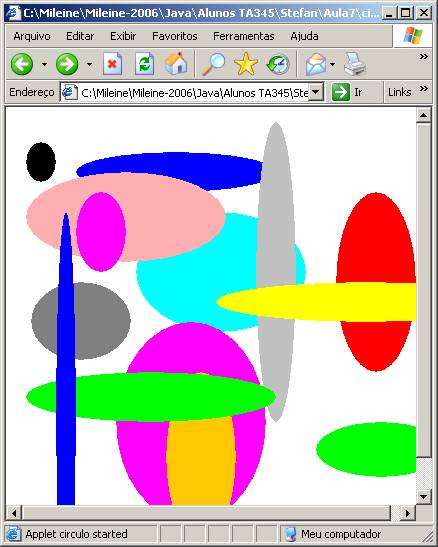The height and width of the screenshot is (547, 438).
Task: Open Search with the magnifying glass icon
Action: click(x=213, y=64)
